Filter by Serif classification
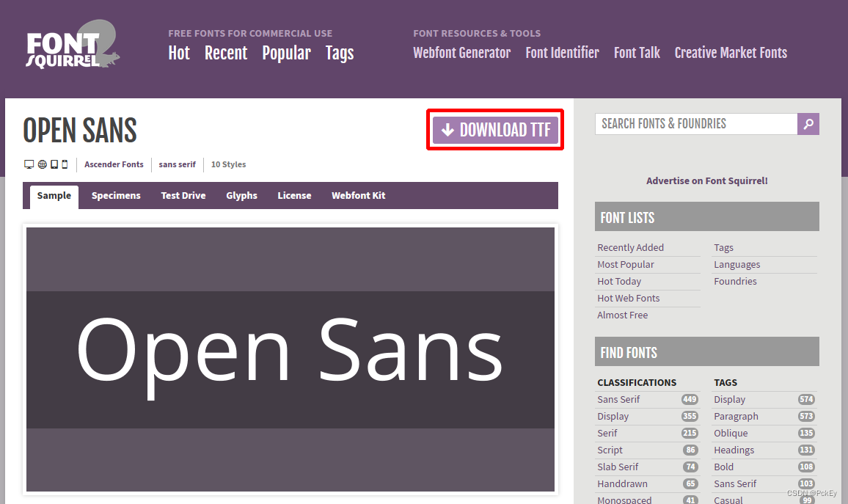 (607, 433)
